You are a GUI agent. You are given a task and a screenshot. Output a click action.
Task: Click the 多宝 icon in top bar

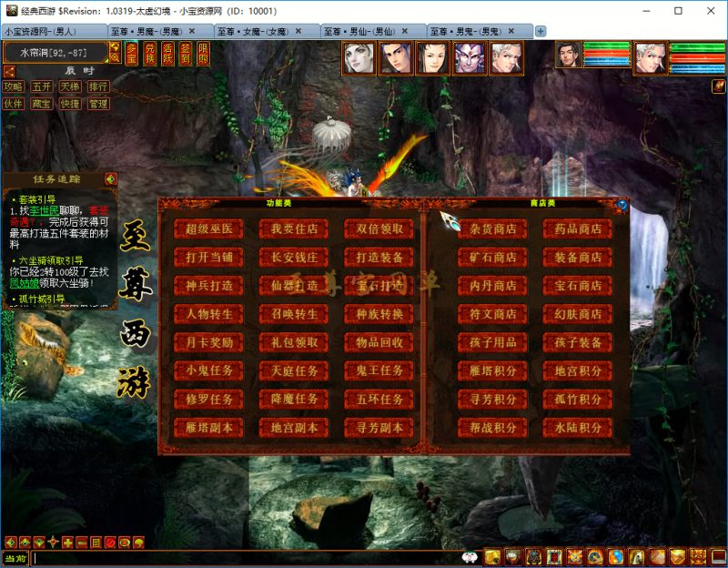(132, 54)
